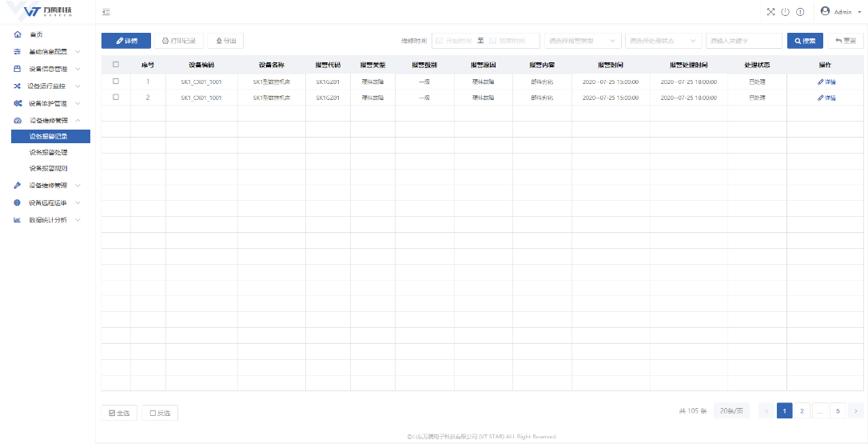The height and width of the screenshot is (444, 868).
Task: Open the 设备报警处理 submenu item
Action: pos(48,152)
